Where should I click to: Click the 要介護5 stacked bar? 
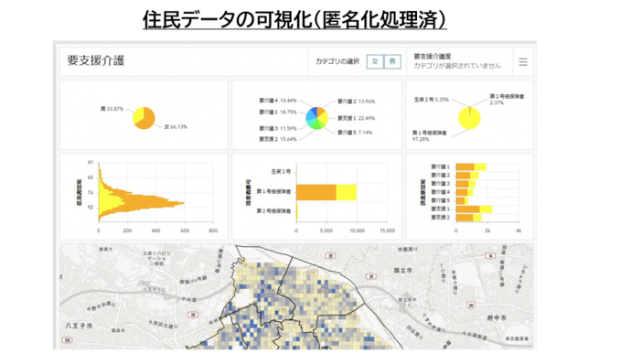click(x=462, y=200)
